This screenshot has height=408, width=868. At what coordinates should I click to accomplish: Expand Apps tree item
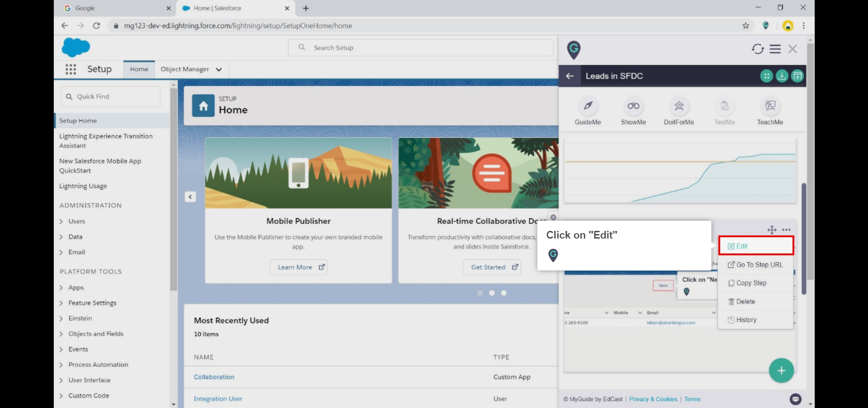[61, 287]
